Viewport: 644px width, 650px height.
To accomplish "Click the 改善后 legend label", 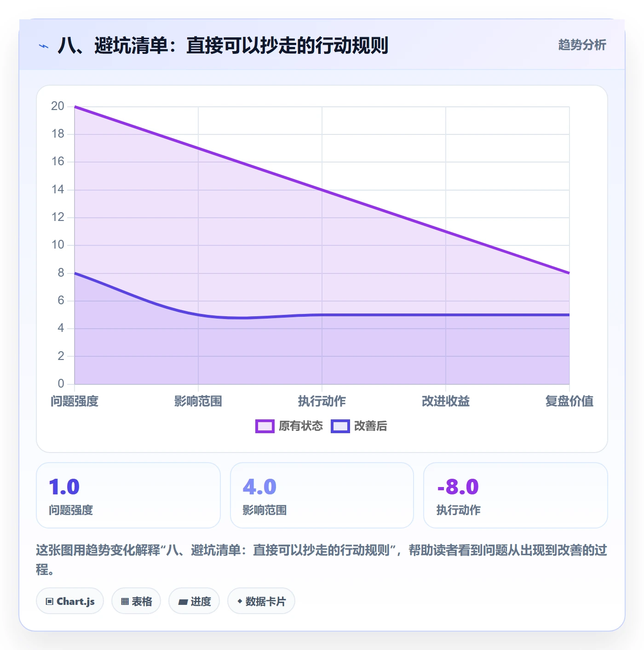I will [x=371, y=426].
